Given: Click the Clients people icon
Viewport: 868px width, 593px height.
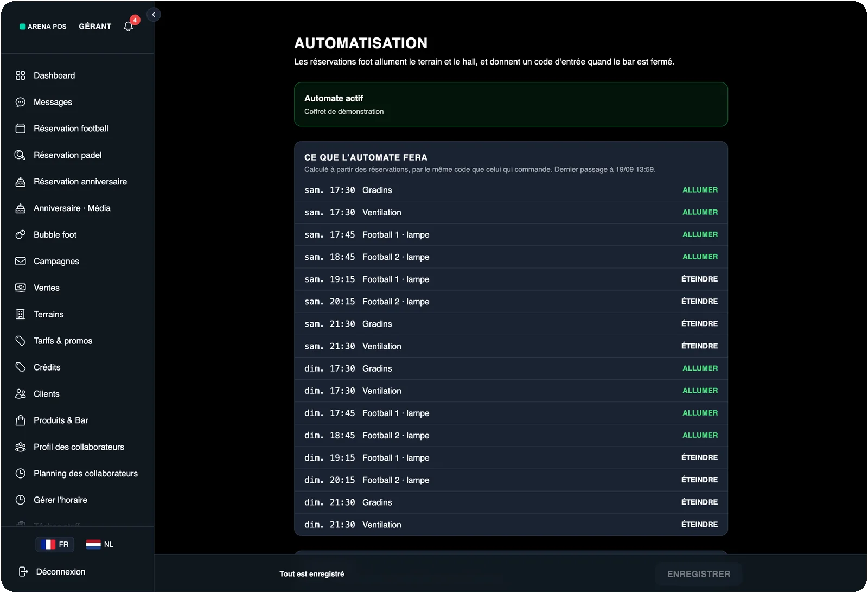Looking at the screenshot, I should tap(21, 394).
